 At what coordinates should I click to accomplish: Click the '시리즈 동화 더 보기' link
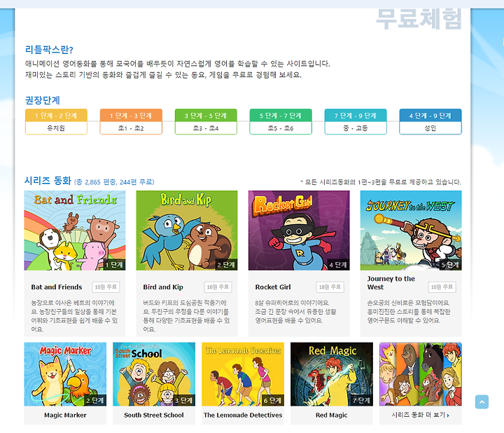tap(420, 415)
